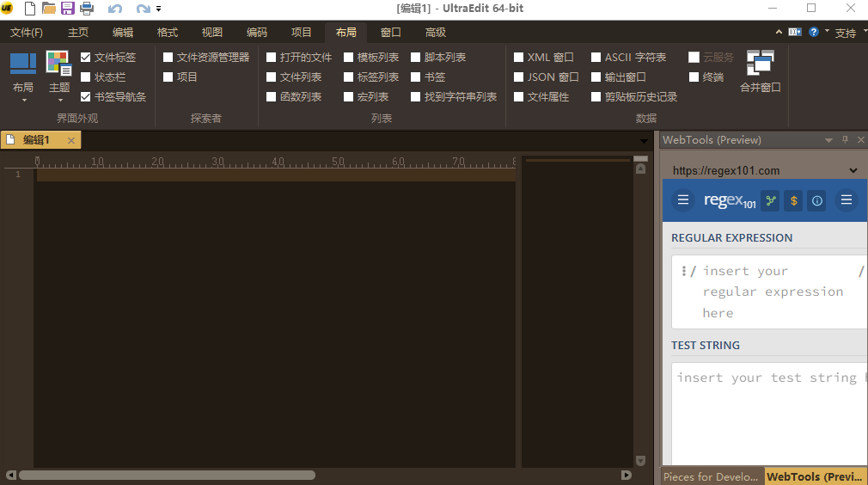Screen dimensions: 868x485
Task: Click horizontal scrollbar right arrow
Action: (627, 475)
